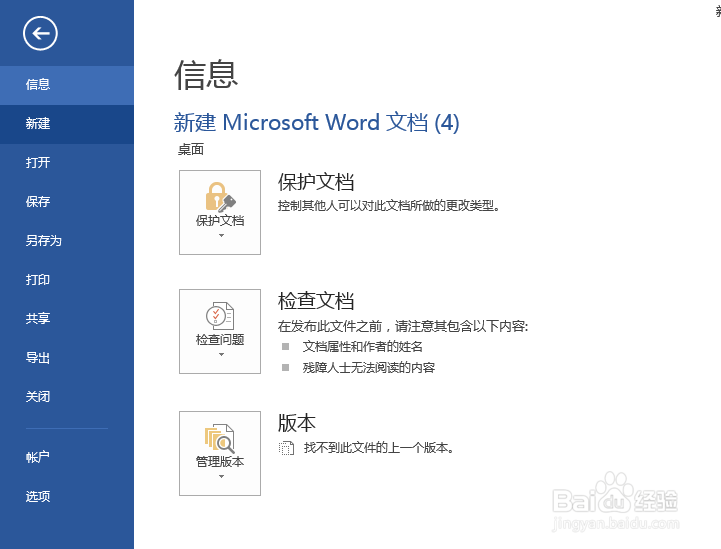Screen dimensions: 721x549
Task: Expand the 管理版本 dropdown arrow
Action: click(x=221, y=476)
